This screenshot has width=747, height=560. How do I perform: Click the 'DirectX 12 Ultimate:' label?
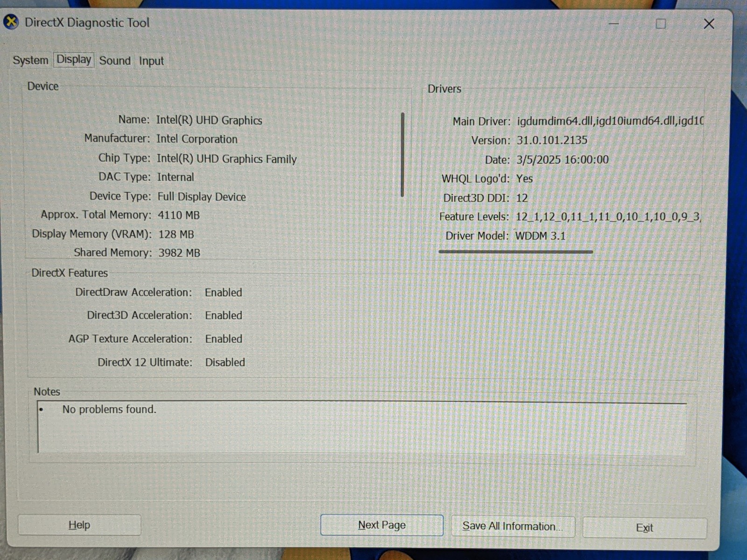145,362
